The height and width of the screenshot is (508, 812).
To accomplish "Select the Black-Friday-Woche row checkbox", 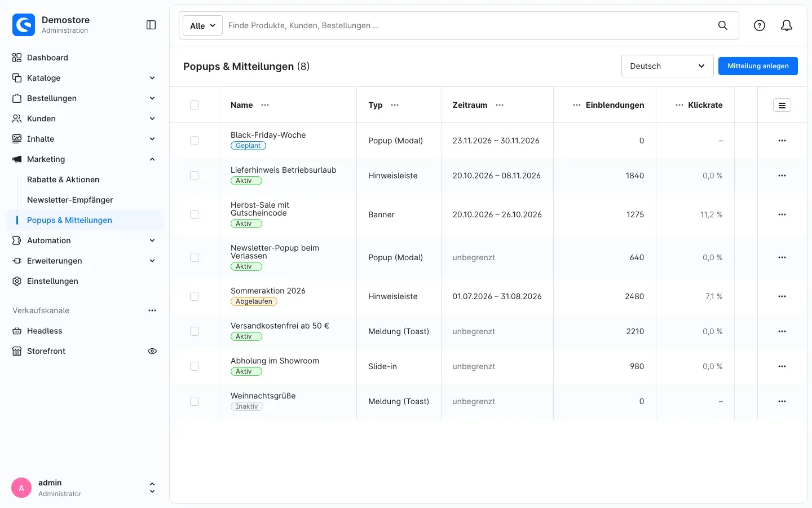I will (195, 141).
